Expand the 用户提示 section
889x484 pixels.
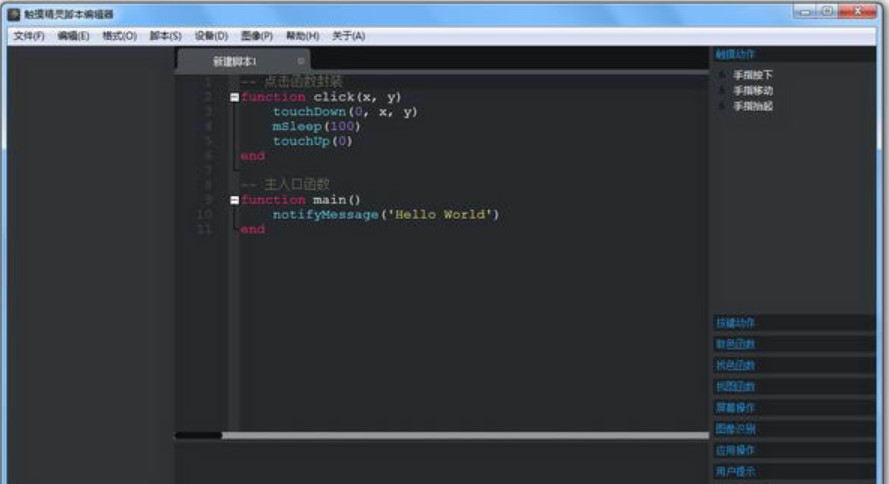(794, 472)
